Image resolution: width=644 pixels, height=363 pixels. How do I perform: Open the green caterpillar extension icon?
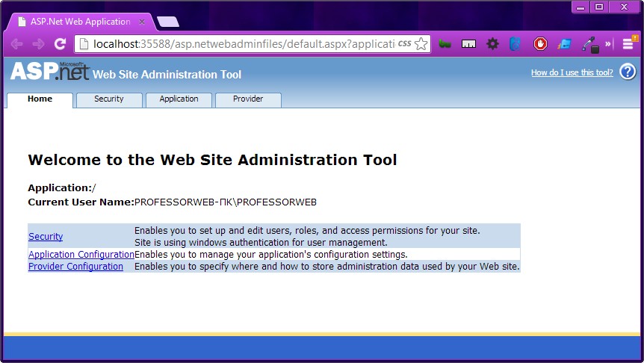445,43
